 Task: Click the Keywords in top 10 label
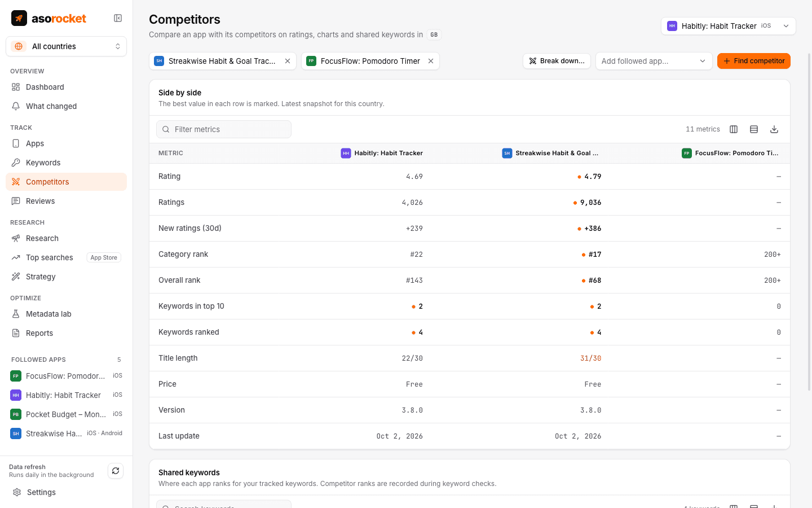191,306
